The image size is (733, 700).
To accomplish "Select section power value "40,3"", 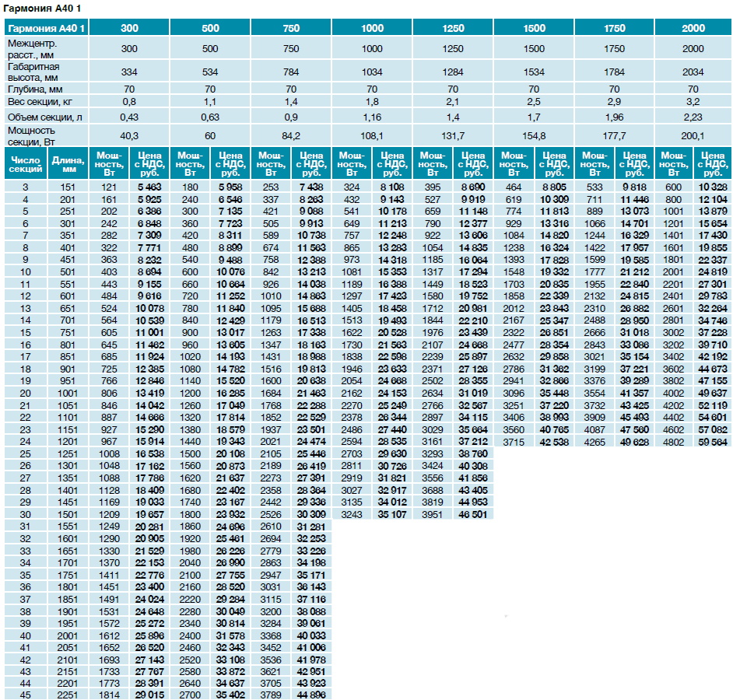I will pyautogui.click(x=129, y=136).
